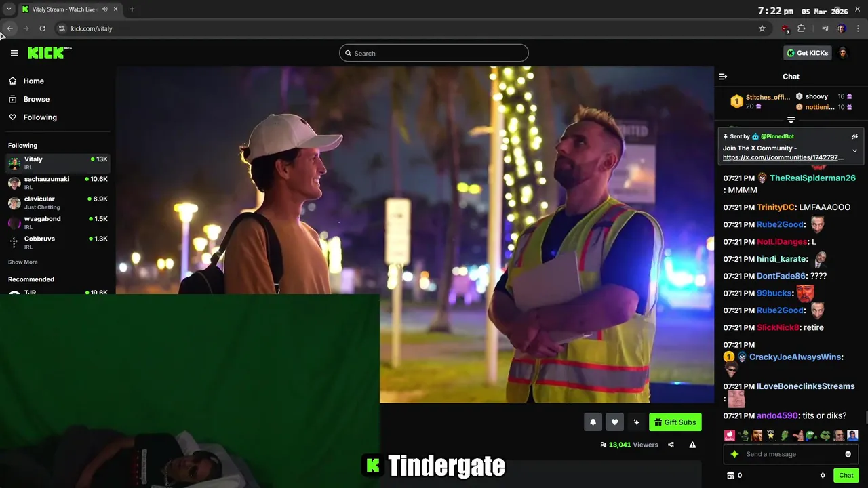This screenshot has height=488, width=868.
Task: Toggle the follow heart button
Action: point(614,422)
